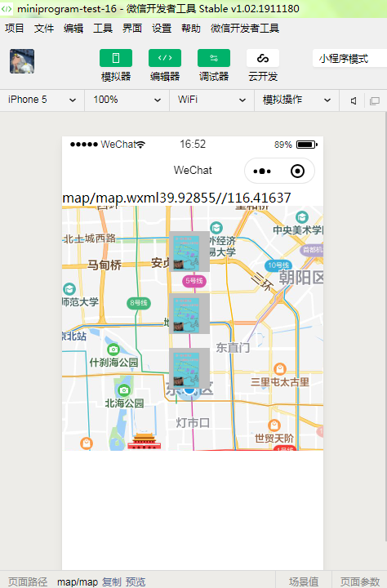Open the 小程序模式 mode dropdown
This screenshot has width=387, height=588.
pyautogui.click(x=349, y=59)
